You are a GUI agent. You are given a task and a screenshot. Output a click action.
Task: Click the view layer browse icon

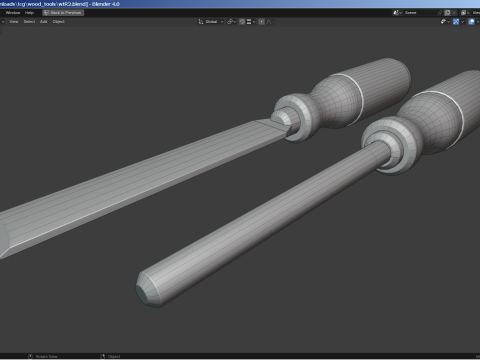465,13
